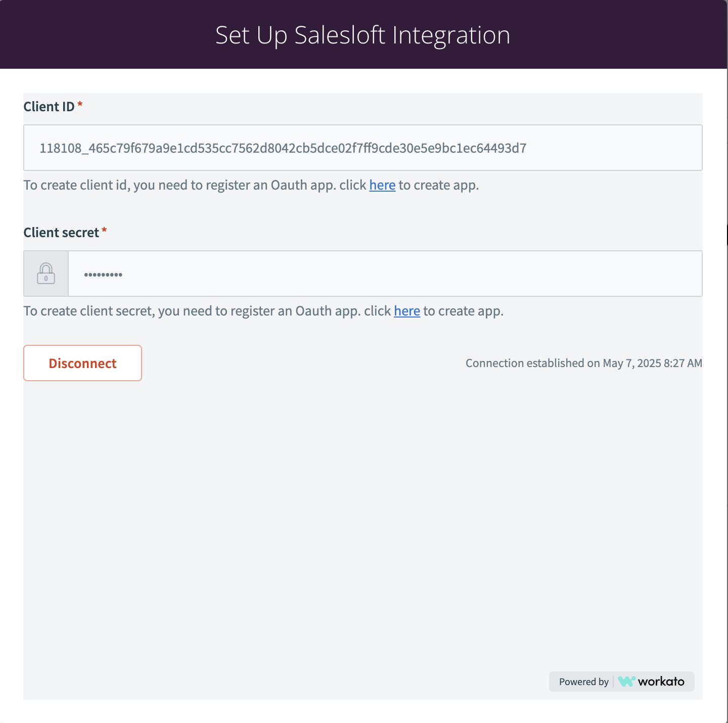Click the 'To create client secret' help text

(263, 311)
